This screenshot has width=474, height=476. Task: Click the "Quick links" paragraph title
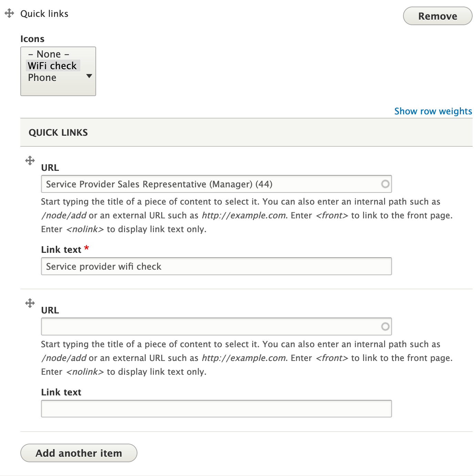tap(44, 14)
